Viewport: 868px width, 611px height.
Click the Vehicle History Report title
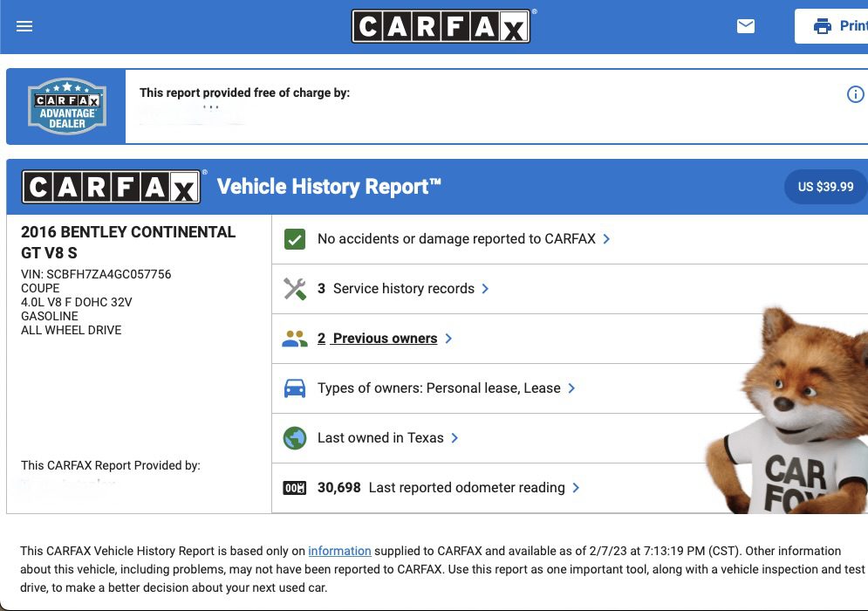[329, 187]
